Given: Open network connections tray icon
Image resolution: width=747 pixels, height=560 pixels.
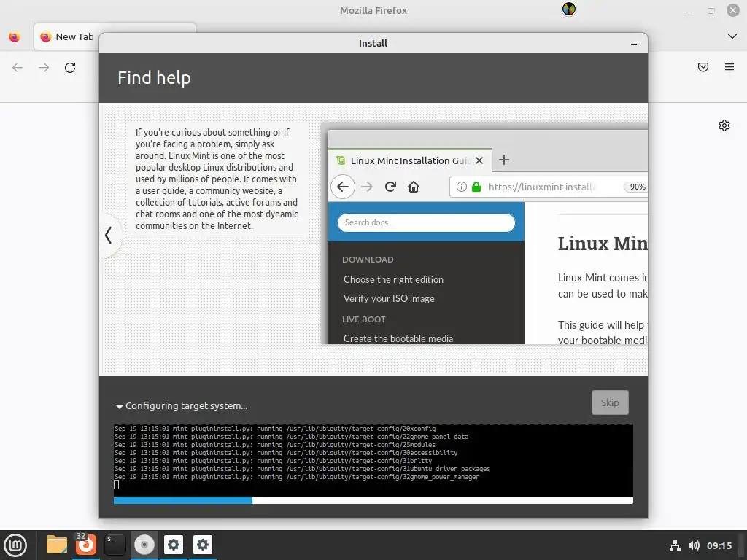Looking at the screenshot, I should 675,545.
